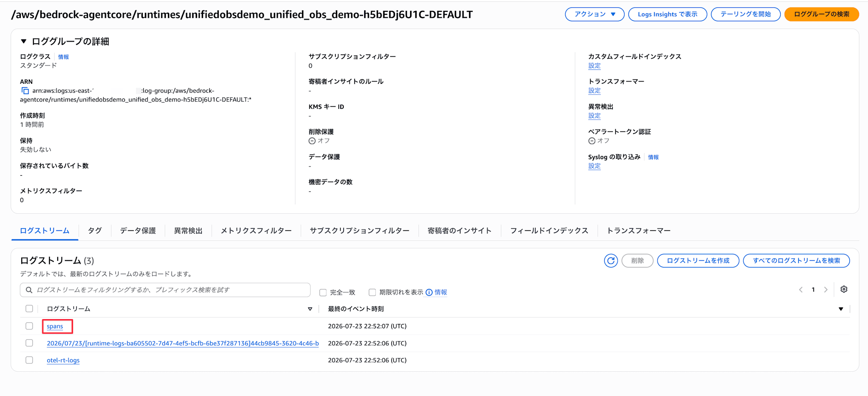Open log stream table preferences gear
Image resolution: width=868 pixels, height=396 pixels.
point(844,289)
